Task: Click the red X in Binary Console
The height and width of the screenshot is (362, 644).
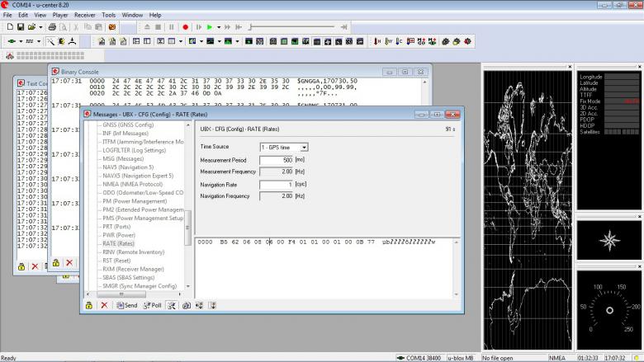Action: pyautogui.click(x=69, y=263)
